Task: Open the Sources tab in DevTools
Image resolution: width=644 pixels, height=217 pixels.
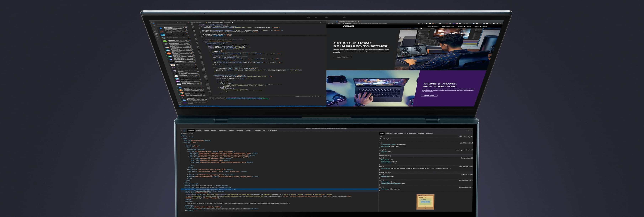Action: [206, 131]
